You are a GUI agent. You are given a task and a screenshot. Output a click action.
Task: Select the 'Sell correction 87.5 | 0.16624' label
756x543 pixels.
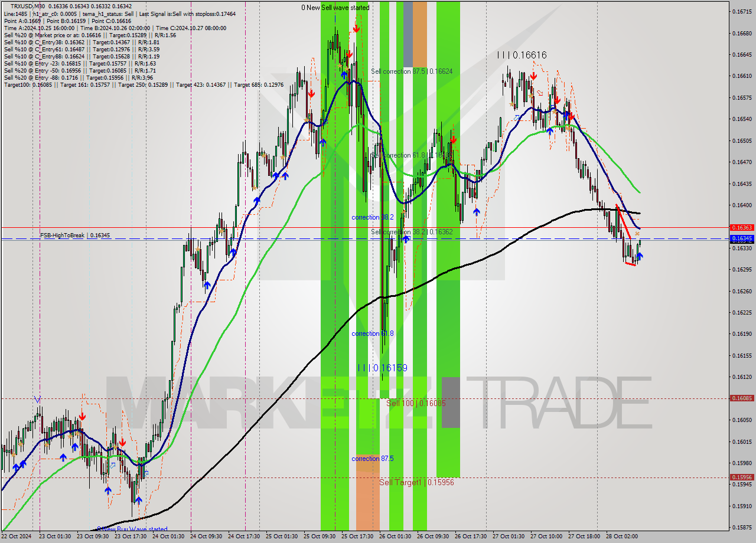pos(412,71)
